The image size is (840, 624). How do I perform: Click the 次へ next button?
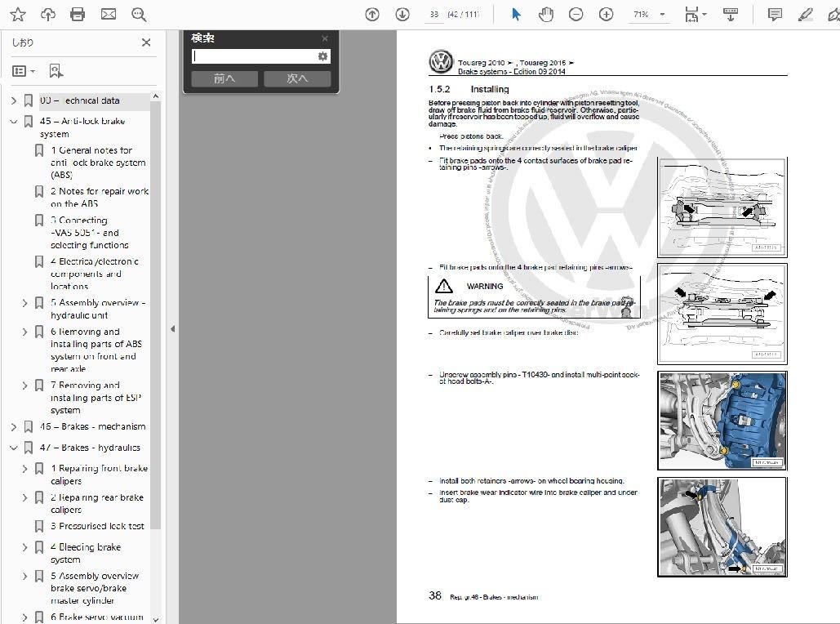(297, 78)
